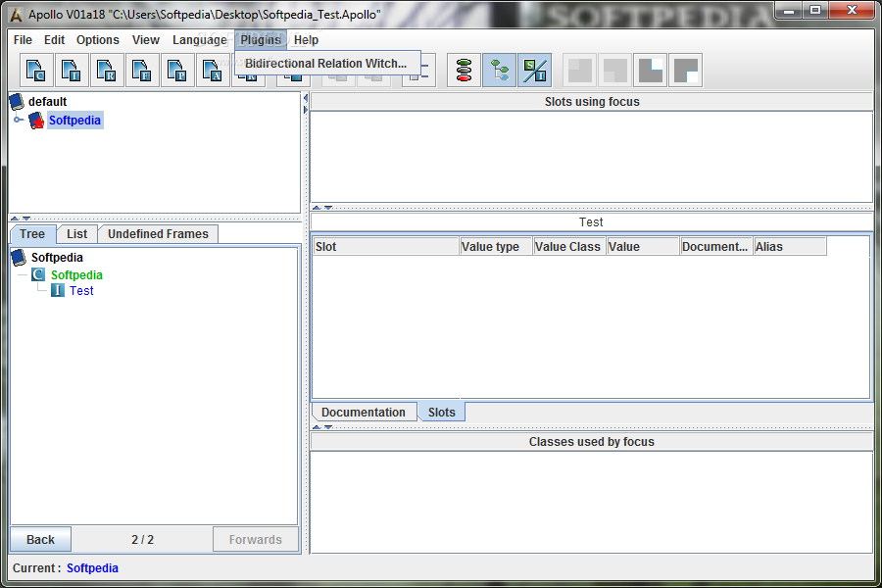Click the Value column header
Image resolution: width=882 pixels, height=588 pixels.
point(643,246)
